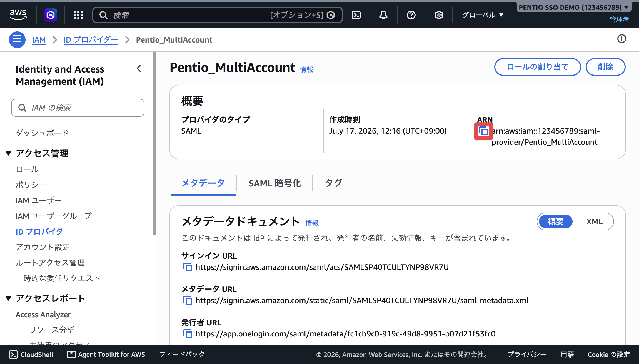Open 情報 link next to メタデータドキュメント

tap(312, 223)
